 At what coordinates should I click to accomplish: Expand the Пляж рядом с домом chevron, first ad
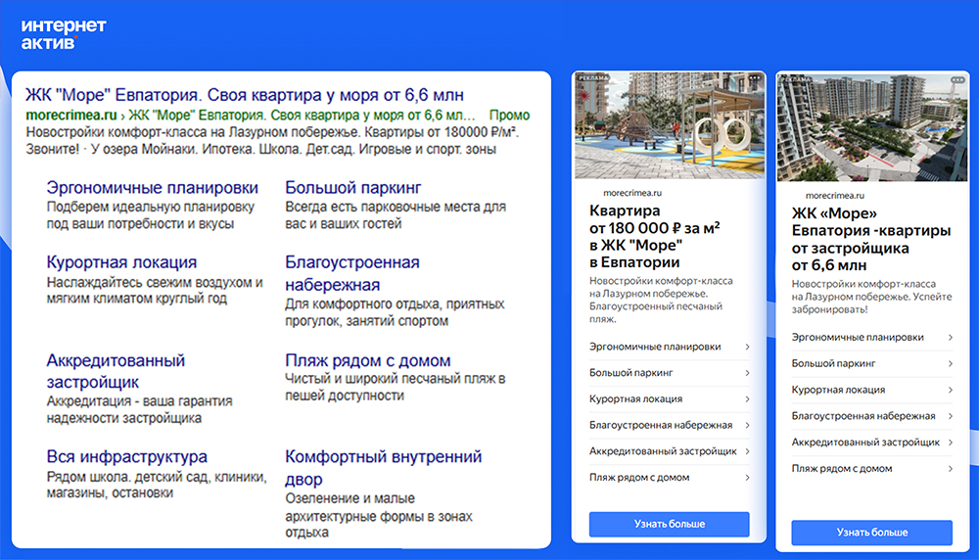(747, 478)
